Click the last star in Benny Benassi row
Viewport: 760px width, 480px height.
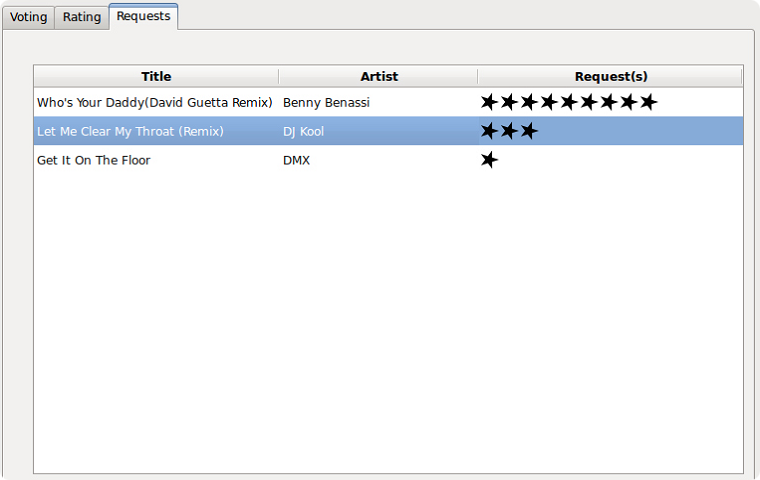tap(649, 102)
